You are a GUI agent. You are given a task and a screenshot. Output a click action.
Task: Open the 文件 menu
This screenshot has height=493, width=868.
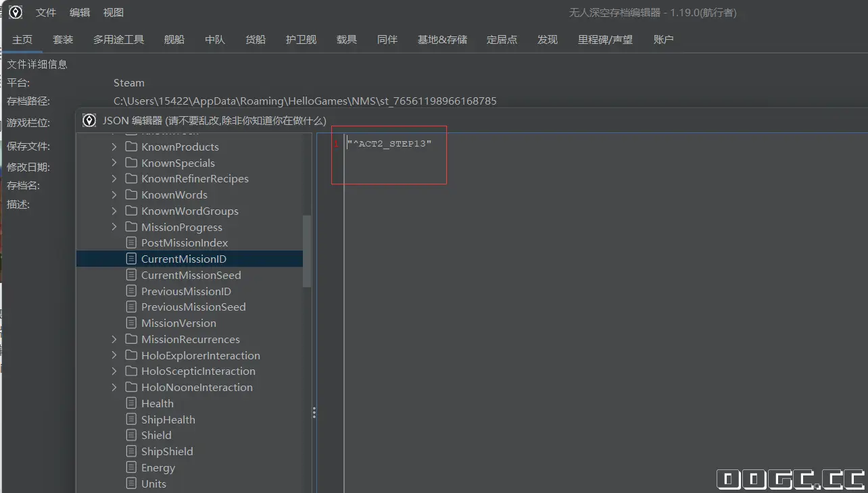46,12
